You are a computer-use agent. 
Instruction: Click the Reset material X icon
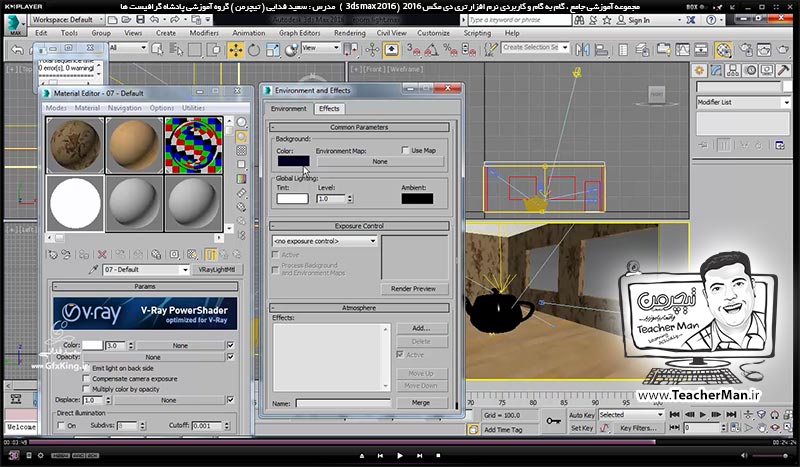point(102,254)
